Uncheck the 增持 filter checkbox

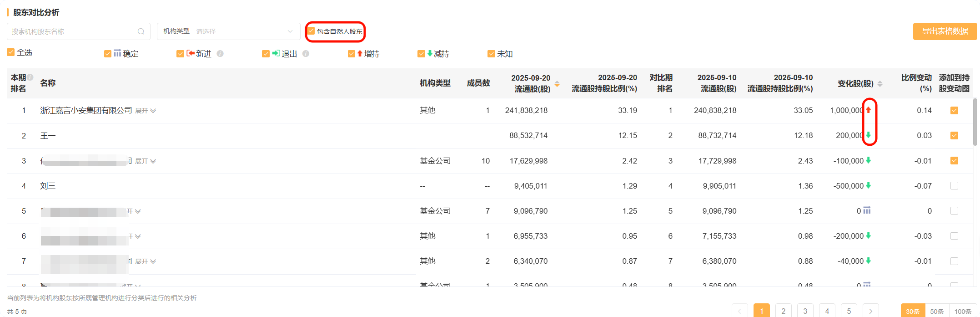(351, 54)
